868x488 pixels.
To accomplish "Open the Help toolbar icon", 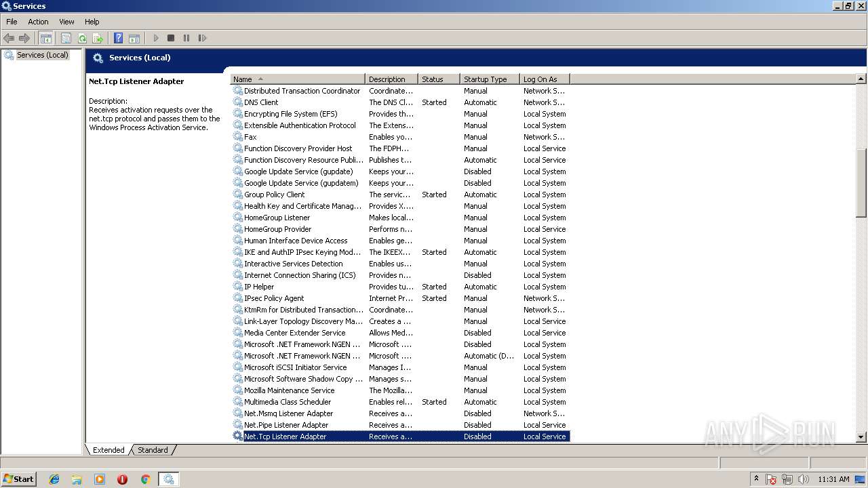I will [x=119, y=38].
